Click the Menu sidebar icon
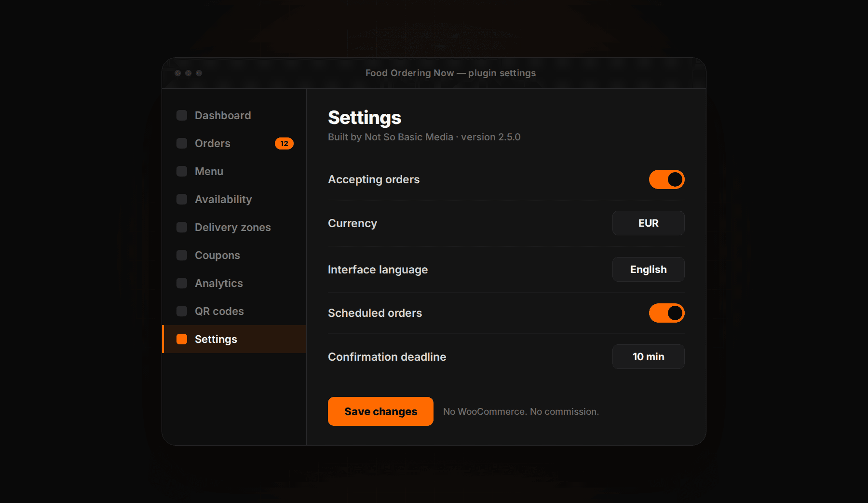This screenshot has height=503, width=868. (x=182, y=171)
